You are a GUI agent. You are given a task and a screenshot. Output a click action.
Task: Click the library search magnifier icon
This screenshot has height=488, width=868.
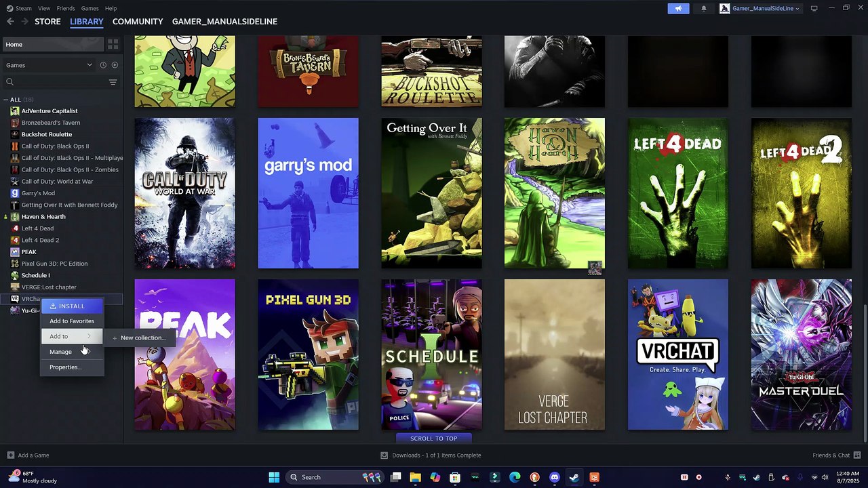pyautogui.click(x=9, y=82)
